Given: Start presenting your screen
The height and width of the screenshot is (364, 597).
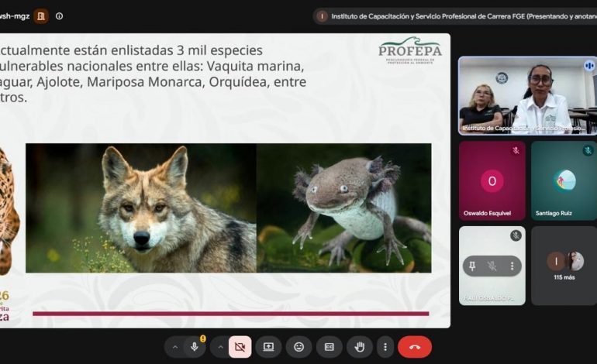Looking at the screenshot, I should (x=268, y=347).
